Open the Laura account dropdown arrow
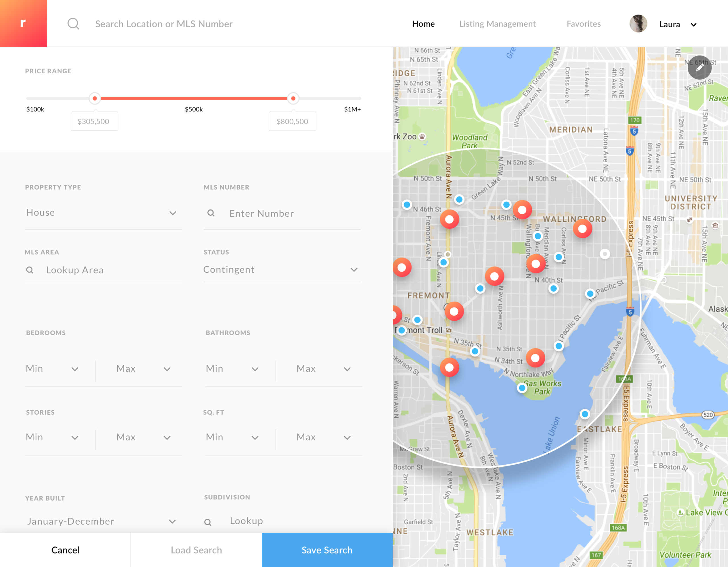Screen dimensions: 728x567 694,25
